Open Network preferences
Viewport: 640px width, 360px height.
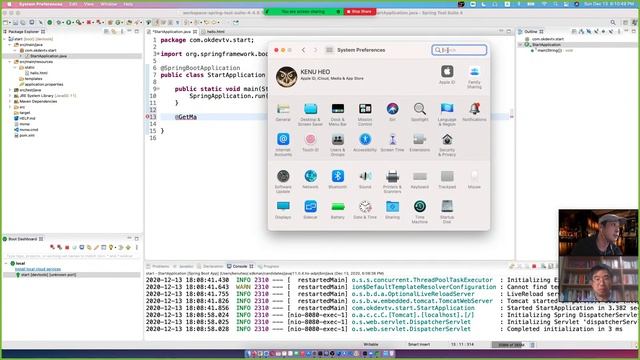tap(310, 179)
